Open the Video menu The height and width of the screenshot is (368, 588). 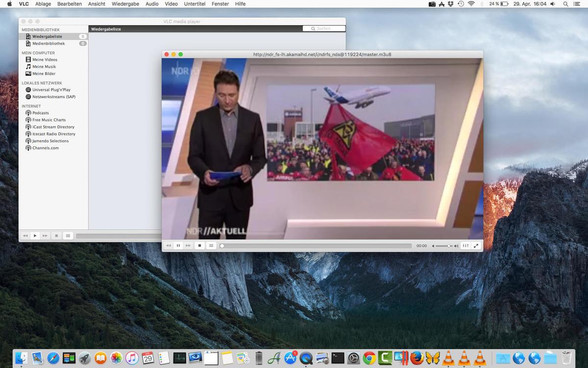171,4
